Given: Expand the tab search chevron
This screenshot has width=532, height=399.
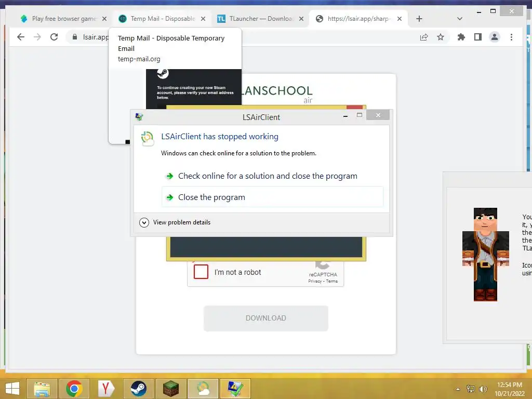Looking at the screenshot, I should pos(460,19).
